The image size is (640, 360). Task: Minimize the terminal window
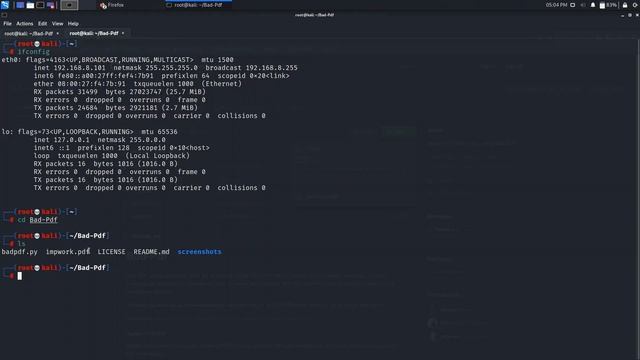[622, 15]
